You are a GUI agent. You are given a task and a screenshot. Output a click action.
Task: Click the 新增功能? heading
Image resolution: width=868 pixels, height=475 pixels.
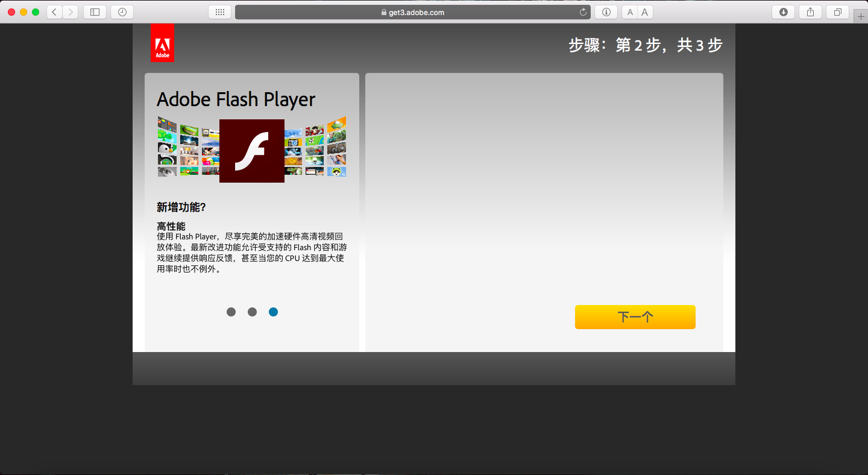pyautogui.click(x=181, y=207)
